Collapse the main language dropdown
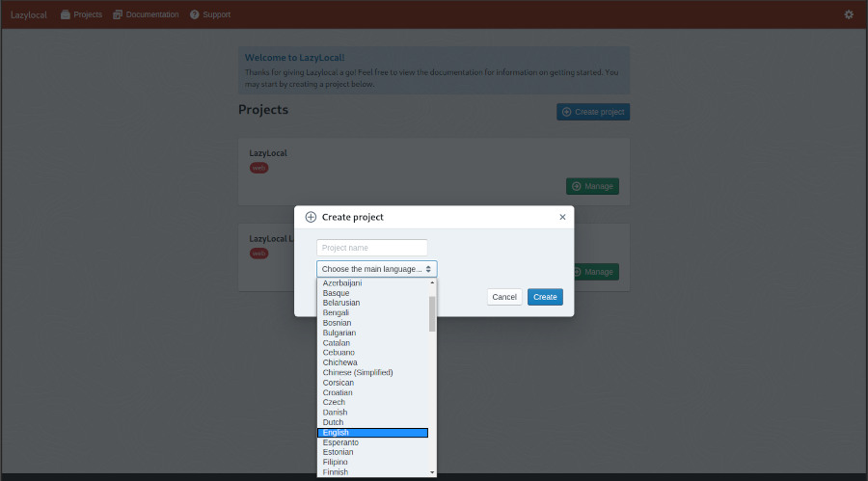This screenshot has width=868, height=481. [x=376, y=269]
